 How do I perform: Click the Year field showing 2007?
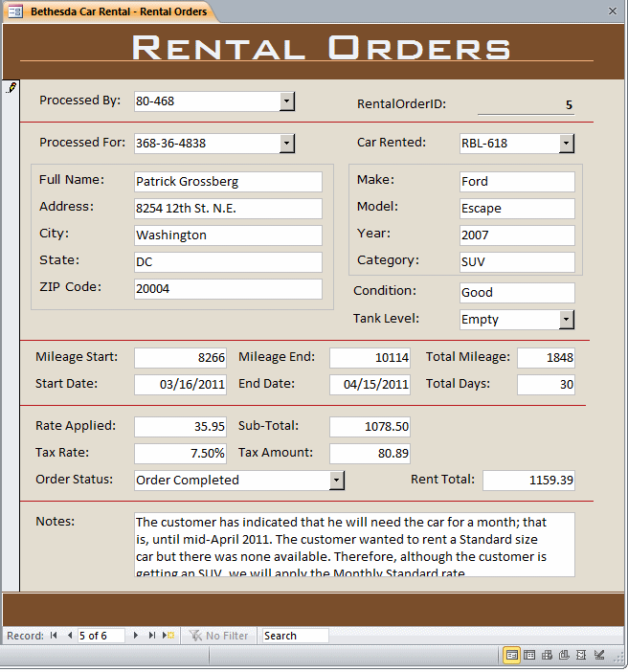pyautogui.click(x=517, y=235)
